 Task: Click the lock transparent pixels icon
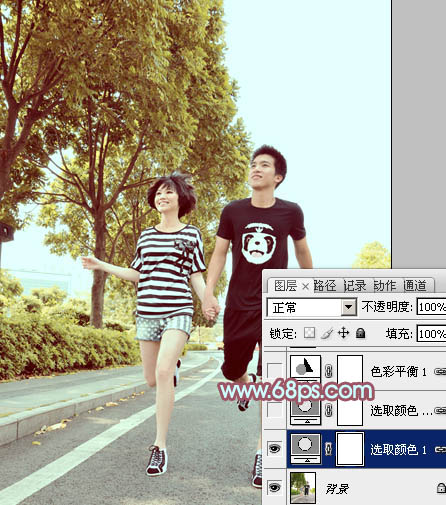click(309, 333)
